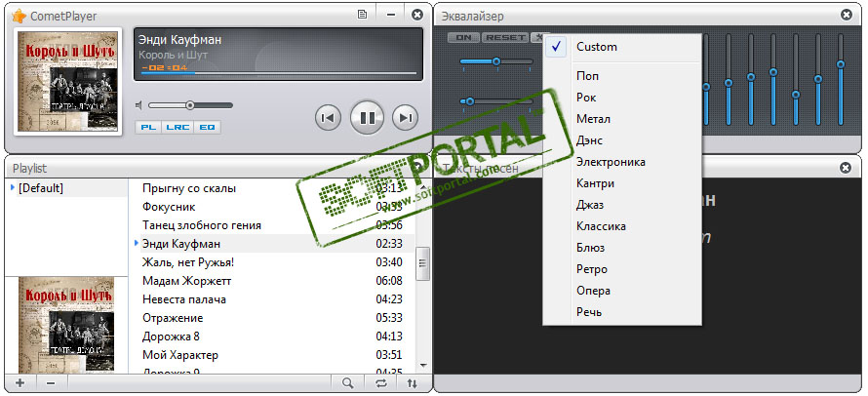
Task: Toggle the EQ equalizer panel button
Action: click(x=207, y=128)
